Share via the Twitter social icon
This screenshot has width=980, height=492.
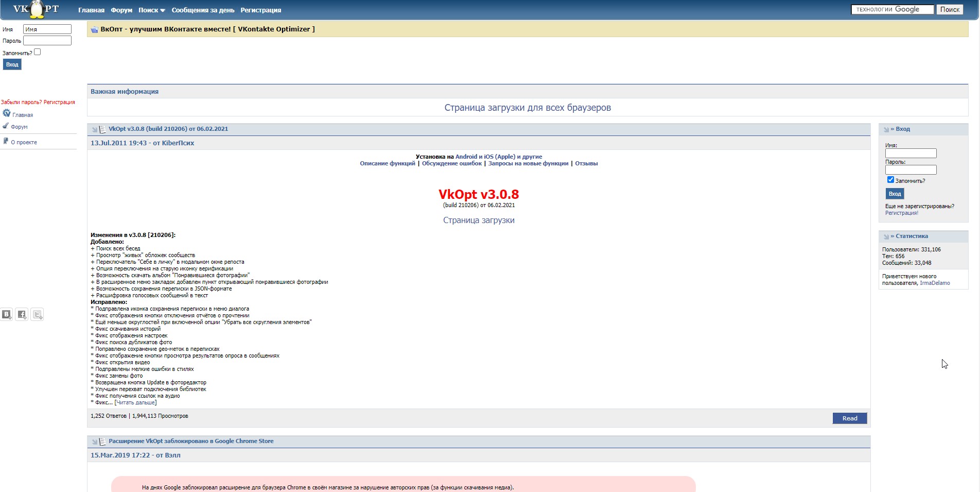coord(38,314)
